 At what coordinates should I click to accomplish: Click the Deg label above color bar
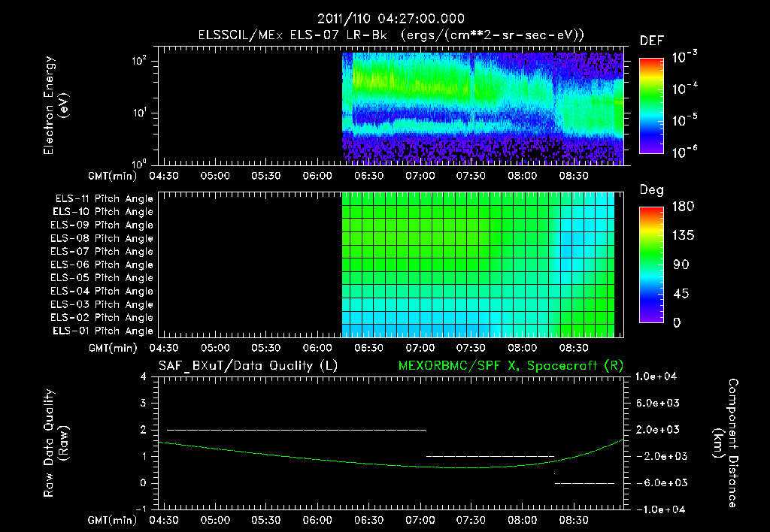point(652,190)
